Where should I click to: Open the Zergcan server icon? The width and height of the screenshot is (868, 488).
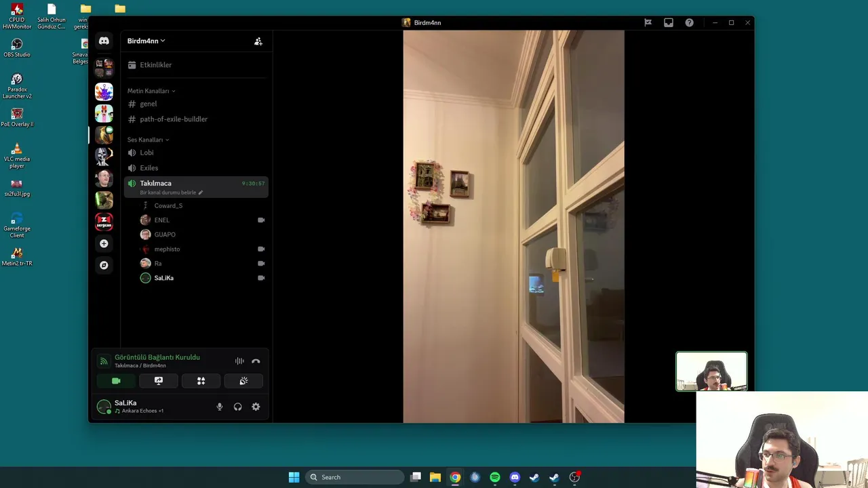104,222
